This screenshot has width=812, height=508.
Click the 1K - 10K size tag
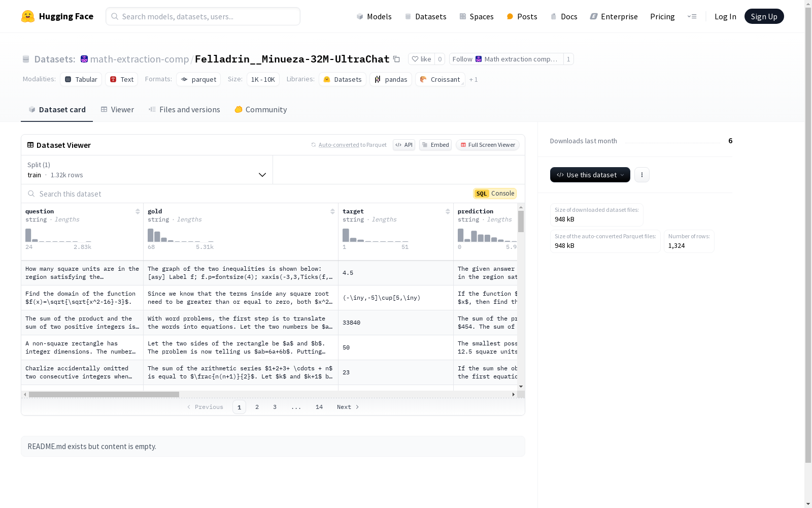coord(263,79)
